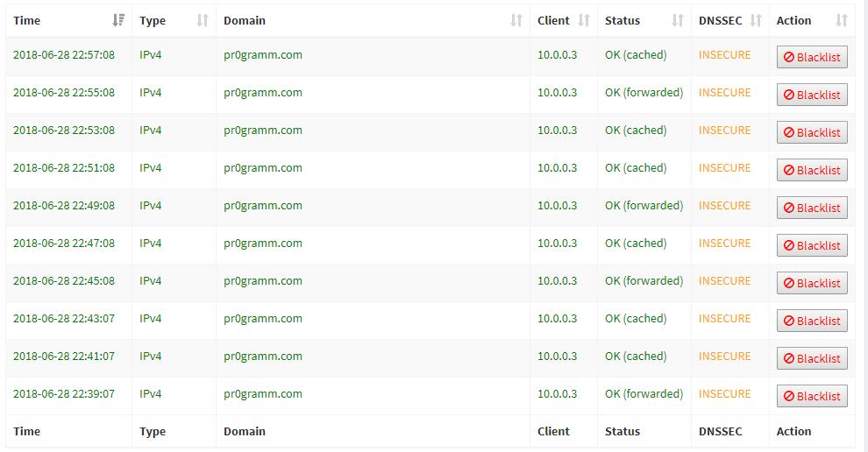Blacklist the 22:43:07 cached query
This screenshot has height=452, width=868.
click(812, 321)
